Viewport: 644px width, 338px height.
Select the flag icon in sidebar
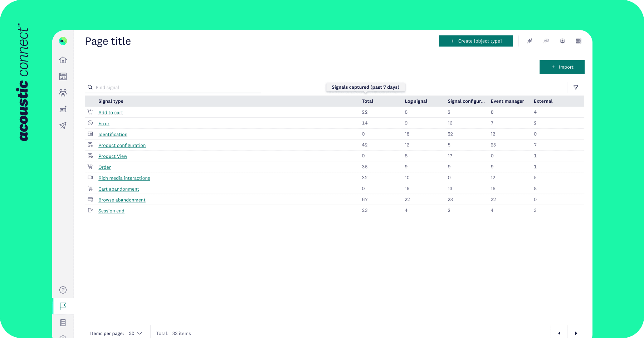(x=63, y=306)
